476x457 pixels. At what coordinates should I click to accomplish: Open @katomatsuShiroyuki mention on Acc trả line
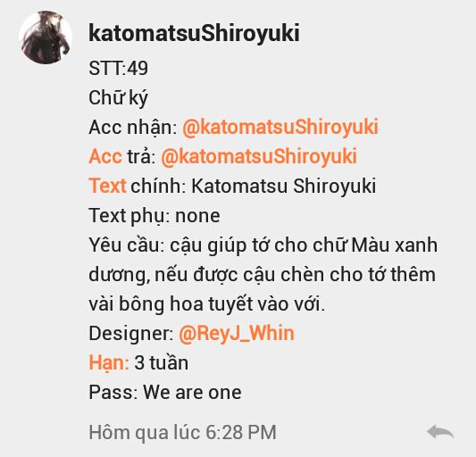[x=259, y=156]
